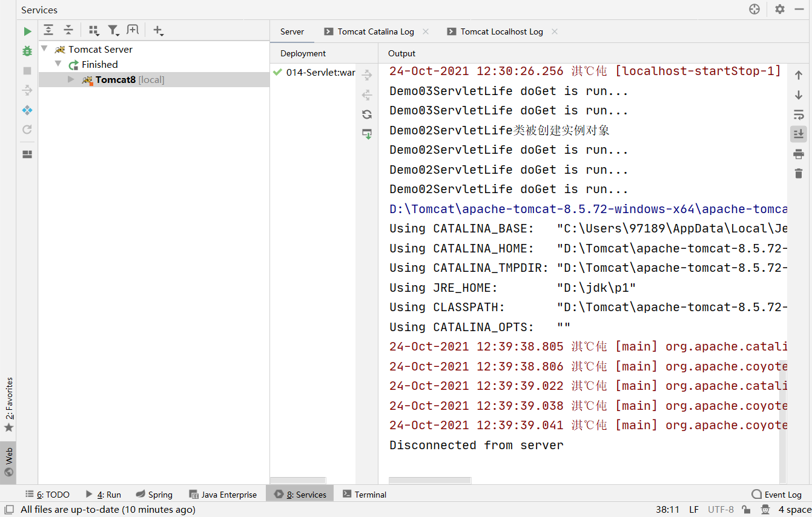Open the Run tool window
The image size is (812, 517).
[x=104, y=495]
